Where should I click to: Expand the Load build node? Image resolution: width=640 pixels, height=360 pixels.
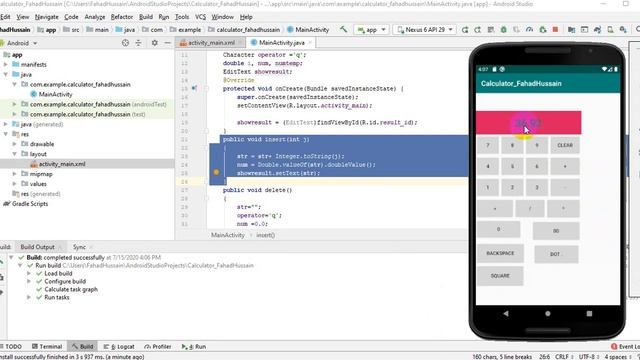click(x=29, y=273)
